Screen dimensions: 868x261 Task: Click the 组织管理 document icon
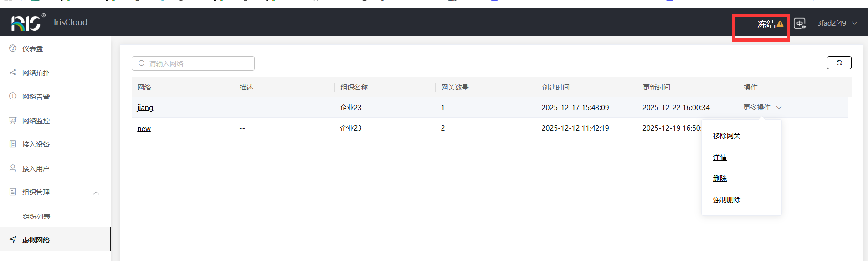[x=13, y=192]
